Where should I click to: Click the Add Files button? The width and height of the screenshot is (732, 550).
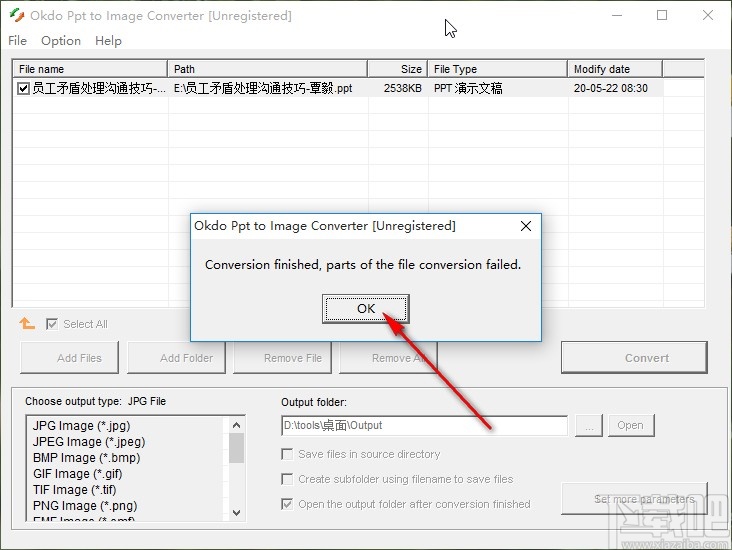[x=69, y=358]
